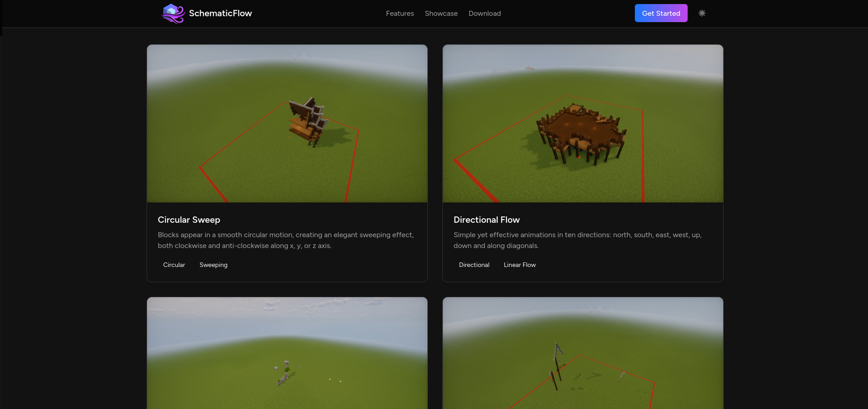This screenshot has width=868, height=409.
Task: Click the SchematicFlow brand name text
Action: (x=220, y=14)
